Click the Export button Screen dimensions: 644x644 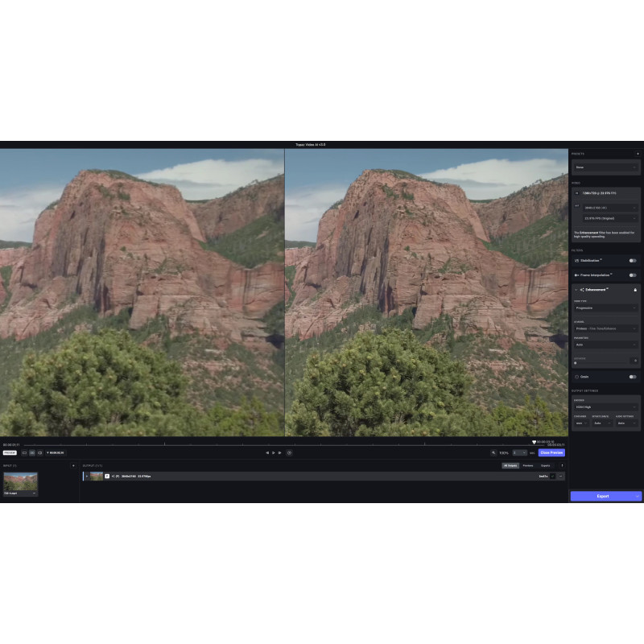(603, 496)
